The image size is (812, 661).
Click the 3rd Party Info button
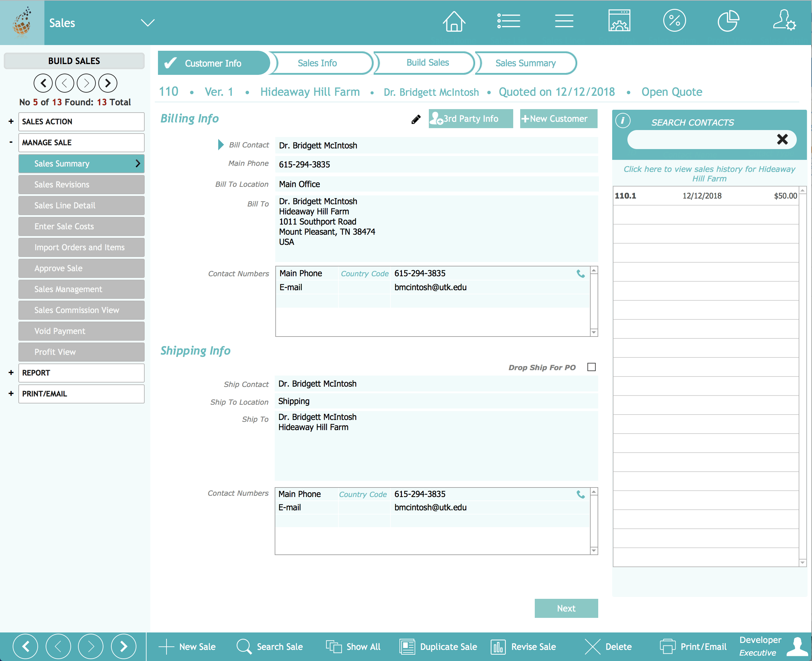pos(470,119)
